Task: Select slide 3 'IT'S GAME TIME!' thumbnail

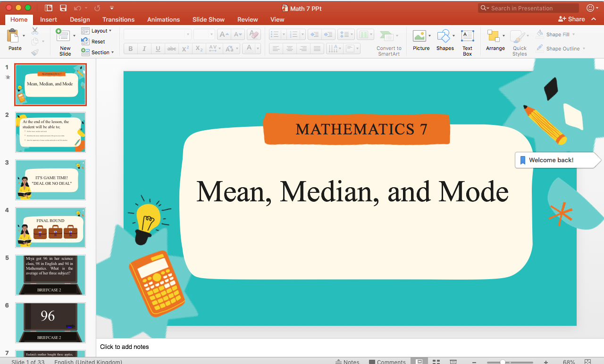Action: [x=50, y=180]
